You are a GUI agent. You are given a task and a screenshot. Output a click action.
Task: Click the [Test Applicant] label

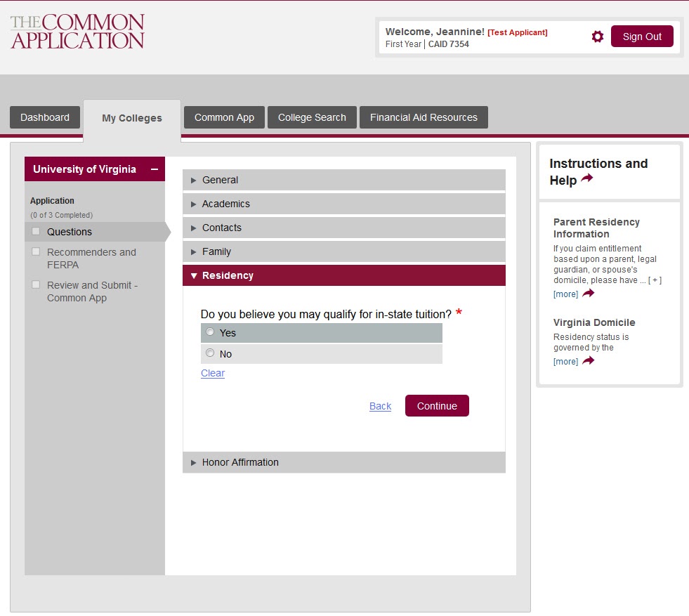pyautogui.click(x=517, y=32)
